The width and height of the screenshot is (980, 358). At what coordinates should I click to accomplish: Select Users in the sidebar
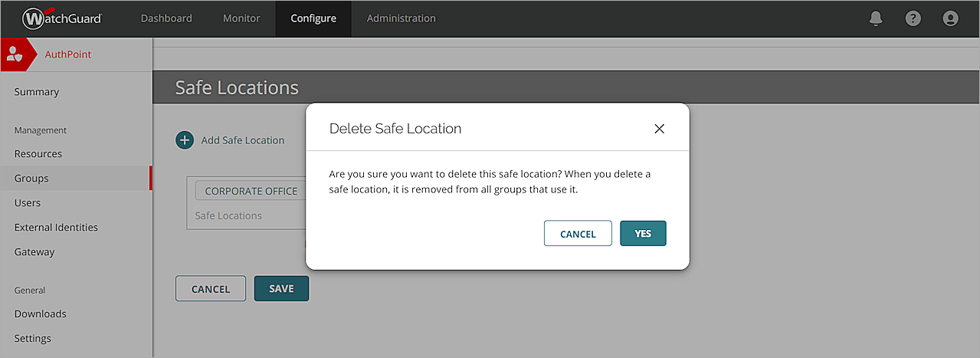coord(28,202)
